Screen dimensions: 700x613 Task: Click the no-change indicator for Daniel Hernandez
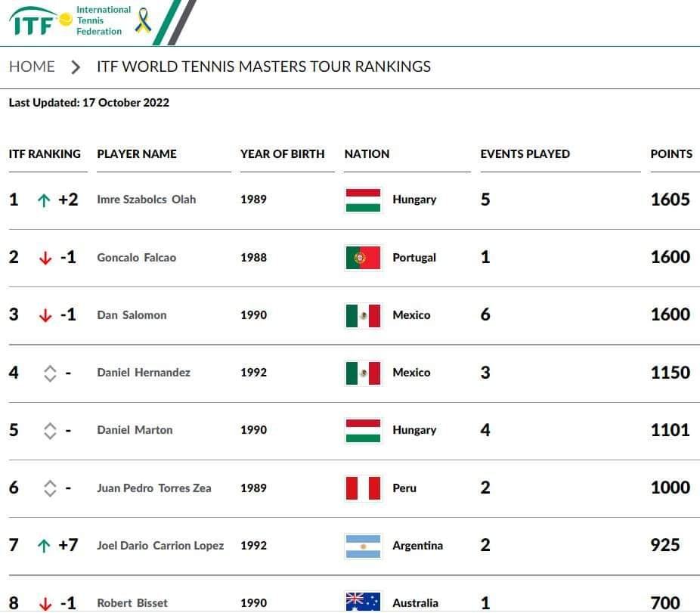click(50, 373)
